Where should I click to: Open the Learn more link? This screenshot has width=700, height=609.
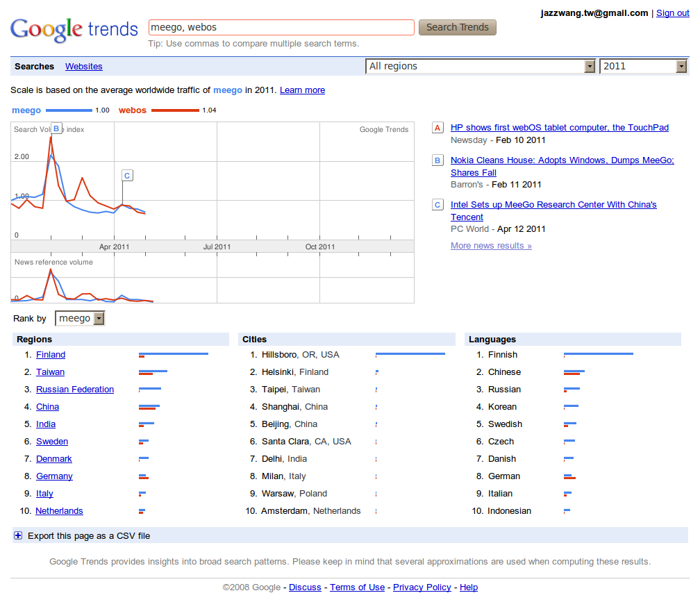[x=302, y=90]
